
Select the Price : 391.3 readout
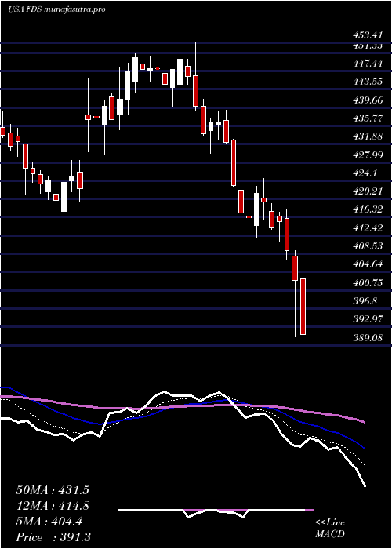(52, 537)
